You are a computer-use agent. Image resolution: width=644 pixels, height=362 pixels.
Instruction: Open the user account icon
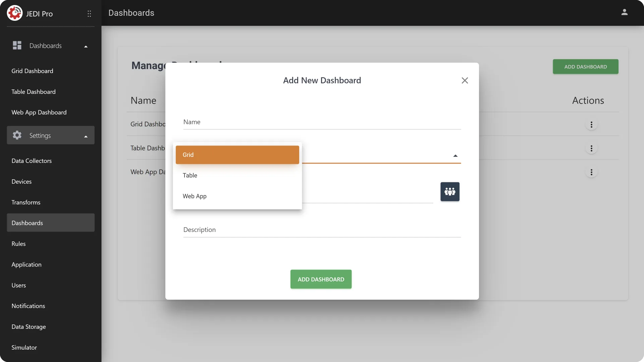624,12
